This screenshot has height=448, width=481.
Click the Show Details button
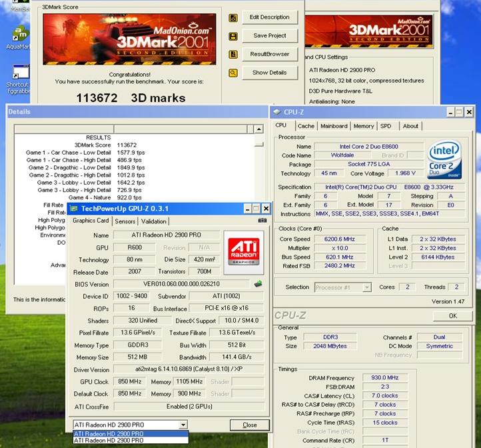(270, 73)
